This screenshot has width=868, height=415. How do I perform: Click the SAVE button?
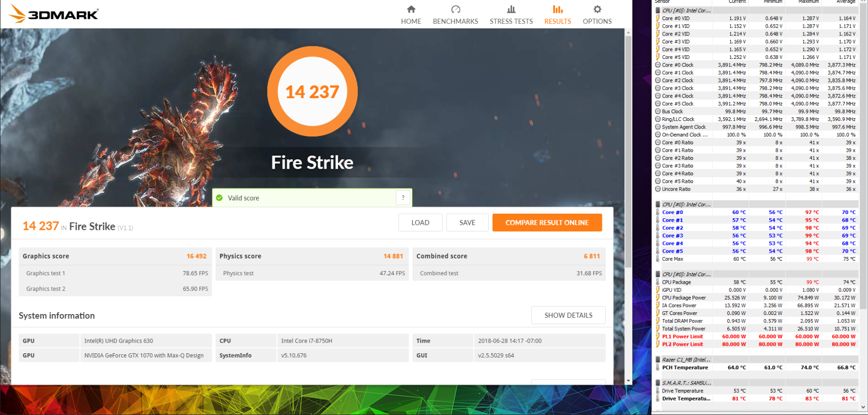pyautogui.click(x=467, y=222)
